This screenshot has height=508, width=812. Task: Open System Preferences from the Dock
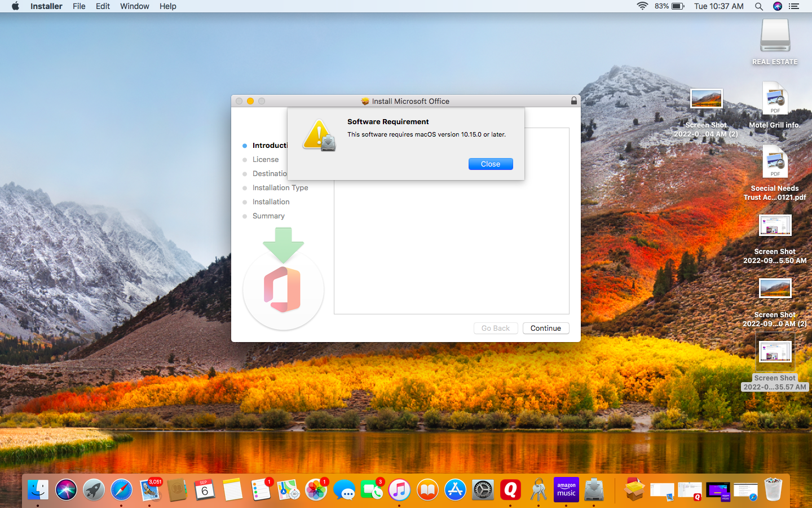point(483,489)
